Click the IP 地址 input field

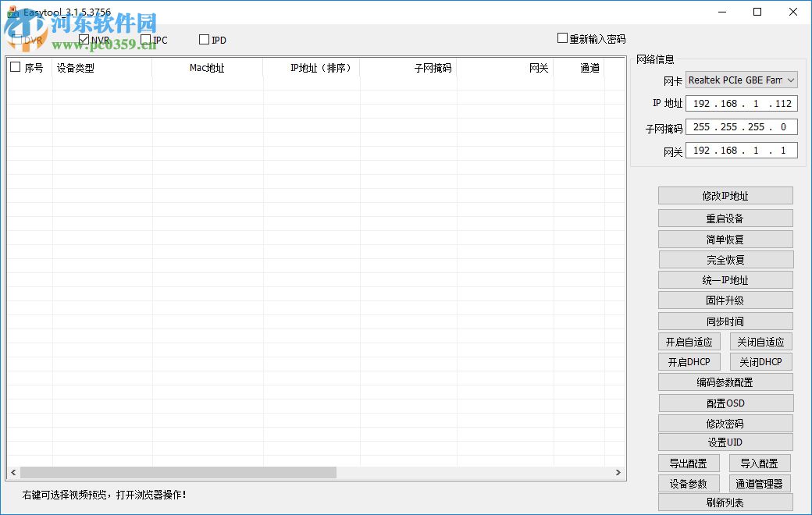(x=740, y=103)
